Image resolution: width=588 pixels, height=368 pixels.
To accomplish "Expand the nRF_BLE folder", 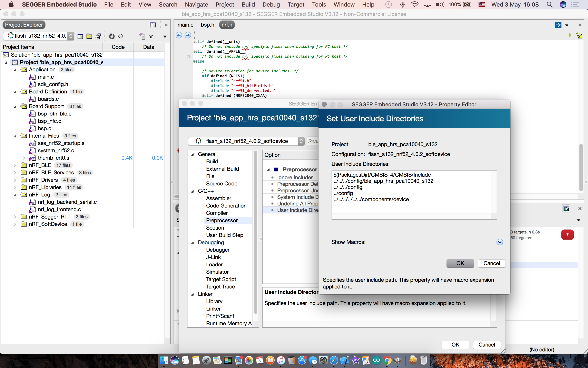I will [15, 166].
